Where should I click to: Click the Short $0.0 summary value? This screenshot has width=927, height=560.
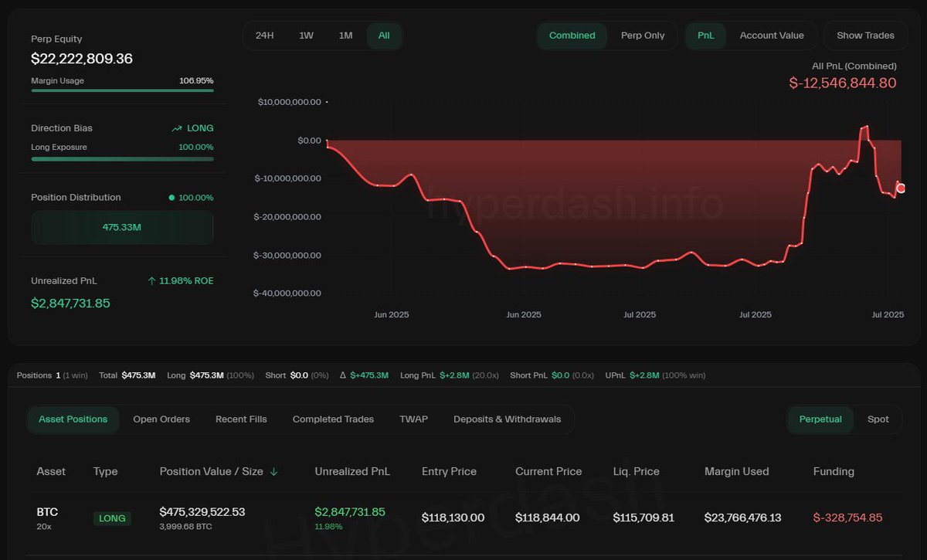click(297, 375)
